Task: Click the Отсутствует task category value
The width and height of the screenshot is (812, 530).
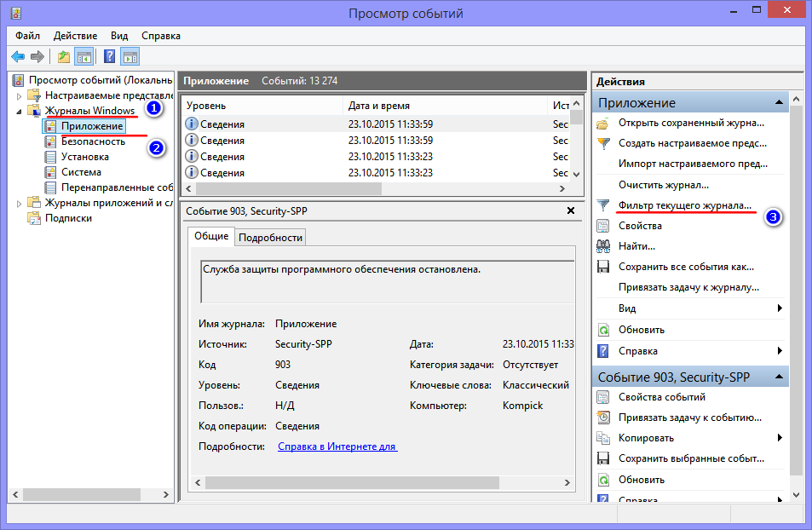Action: [530, 365]
